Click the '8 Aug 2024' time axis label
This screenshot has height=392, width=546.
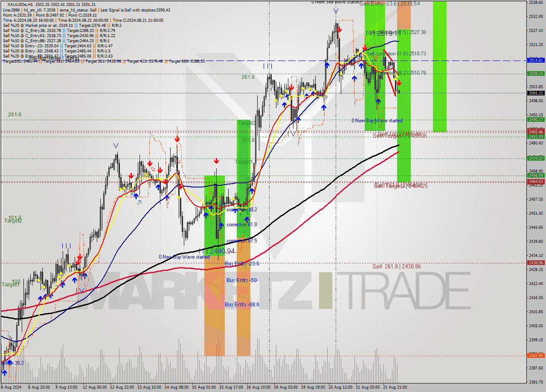click(x=10, y=387)
